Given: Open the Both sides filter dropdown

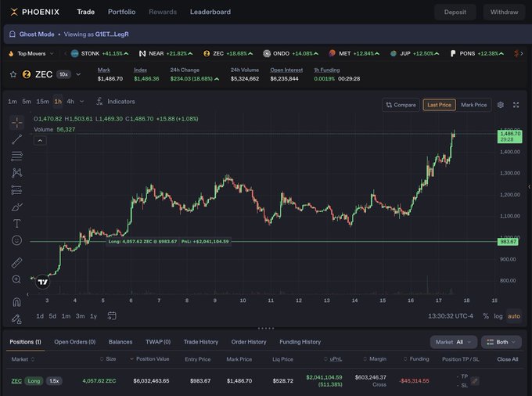Looking at the screenshot, I should point(501,342).
